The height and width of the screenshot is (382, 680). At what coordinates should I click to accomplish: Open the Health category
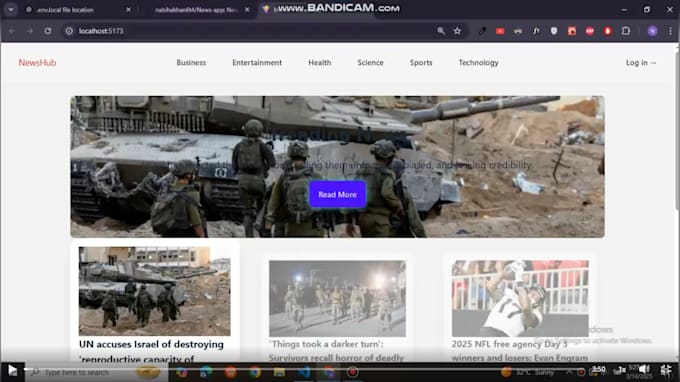point(320,62)
